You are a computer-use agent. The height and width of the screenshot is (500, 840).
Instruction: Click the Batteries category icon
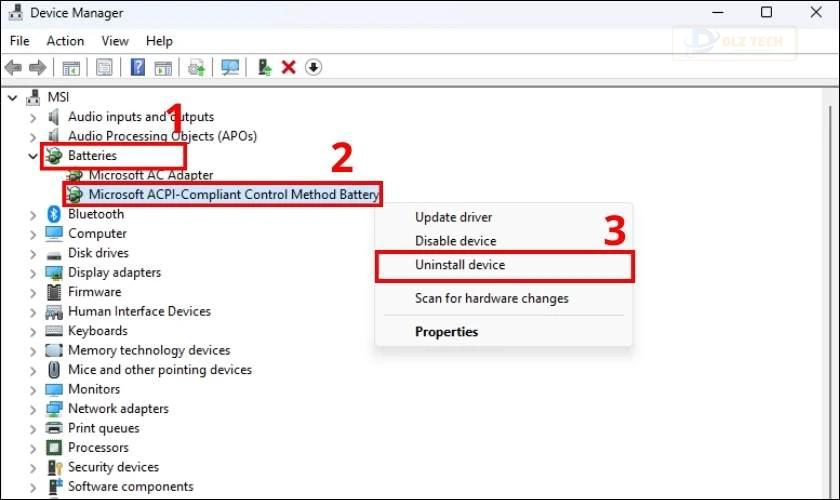(x=54, y=155)
